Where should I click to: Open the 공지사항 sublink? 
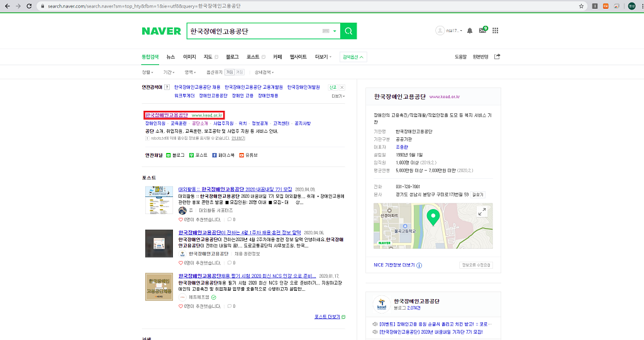[x=303, y=123]
